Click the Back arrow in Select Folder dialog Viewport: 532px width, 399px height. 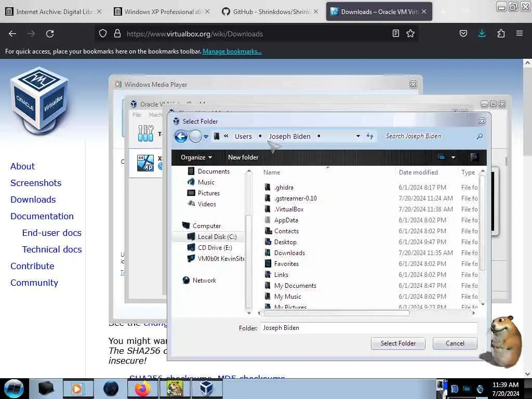pos(181,137)
